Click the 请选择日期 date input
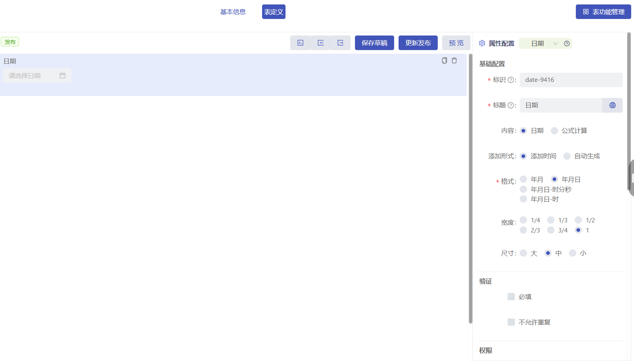634x364 pixels. click(x=37, y=75)
